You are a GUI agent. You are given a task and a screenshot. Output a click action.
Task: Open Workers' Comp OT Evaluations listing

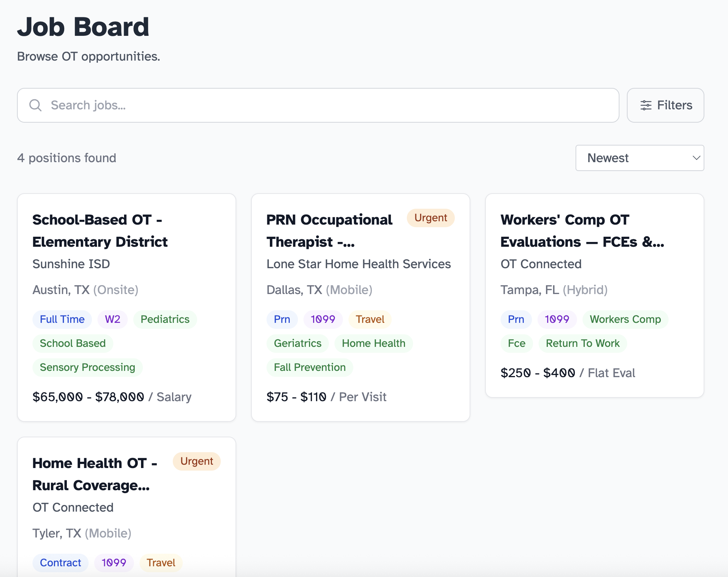coord(582,231)
